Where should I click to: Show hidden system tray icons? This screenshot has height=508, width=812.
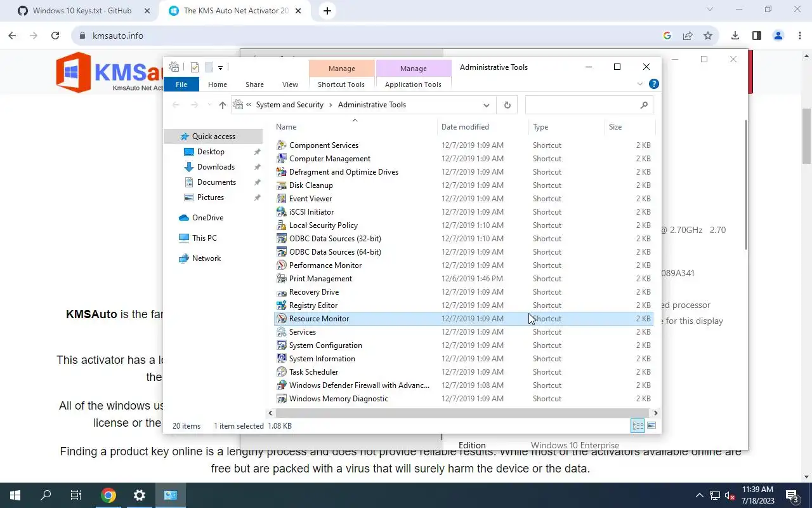(700, 495)
